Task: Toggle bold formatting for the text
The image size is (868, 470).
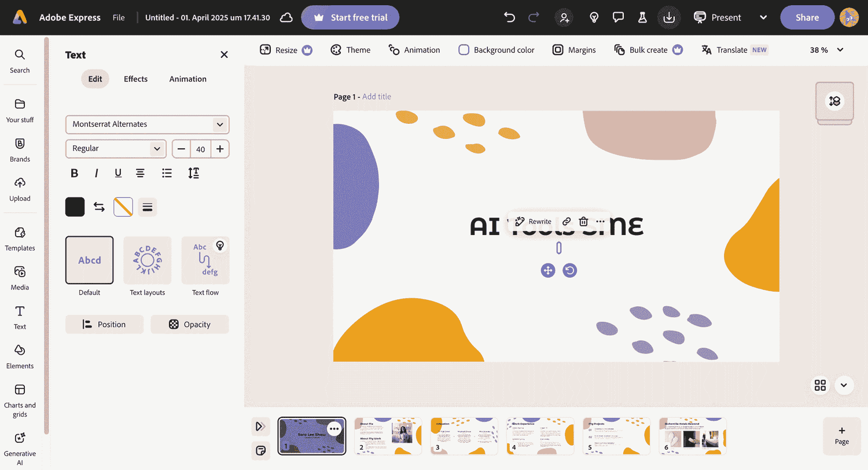Action: 74,172
